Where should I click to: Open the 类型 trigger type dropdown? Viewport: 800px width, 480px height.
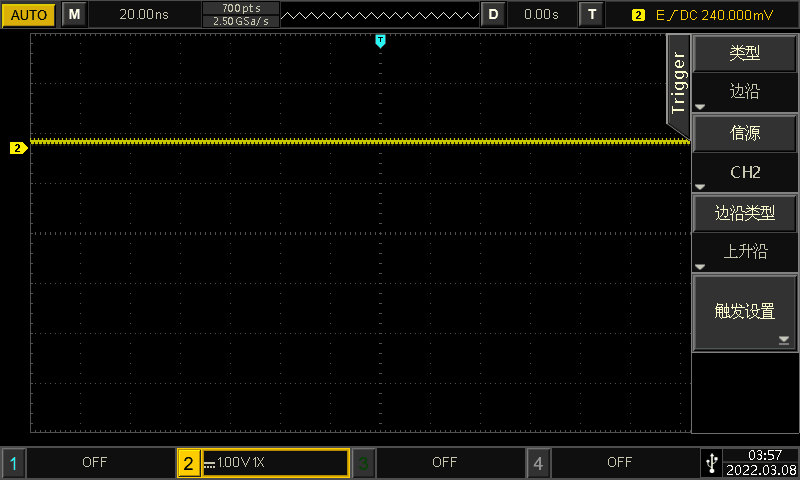tap(744, 73)
